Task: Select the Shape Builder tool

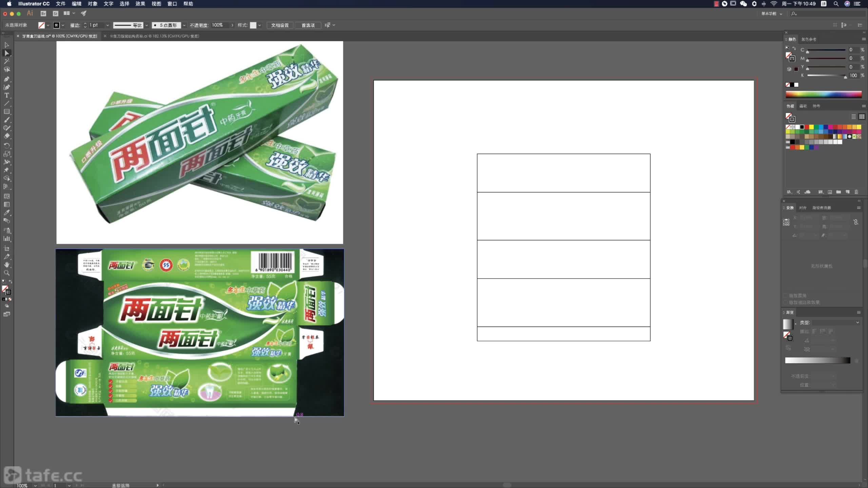Action: pyautogui.click(x=6, y=178)
